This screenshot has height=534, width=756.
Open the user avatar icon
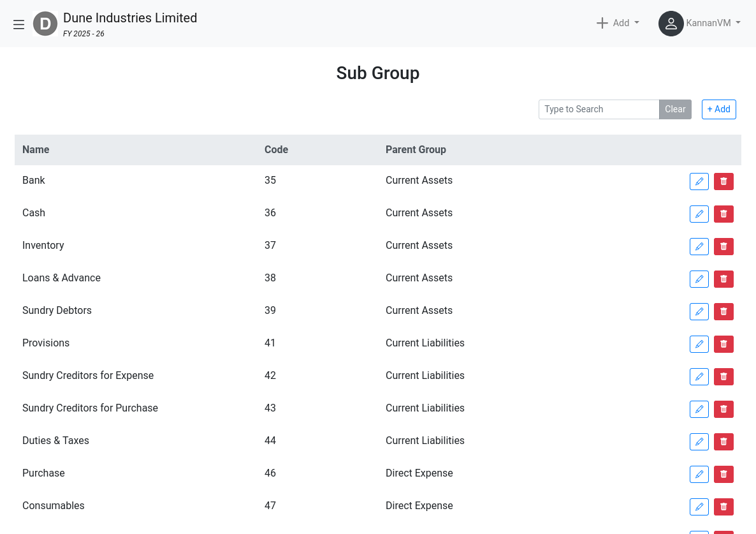(x=671, y=24)
